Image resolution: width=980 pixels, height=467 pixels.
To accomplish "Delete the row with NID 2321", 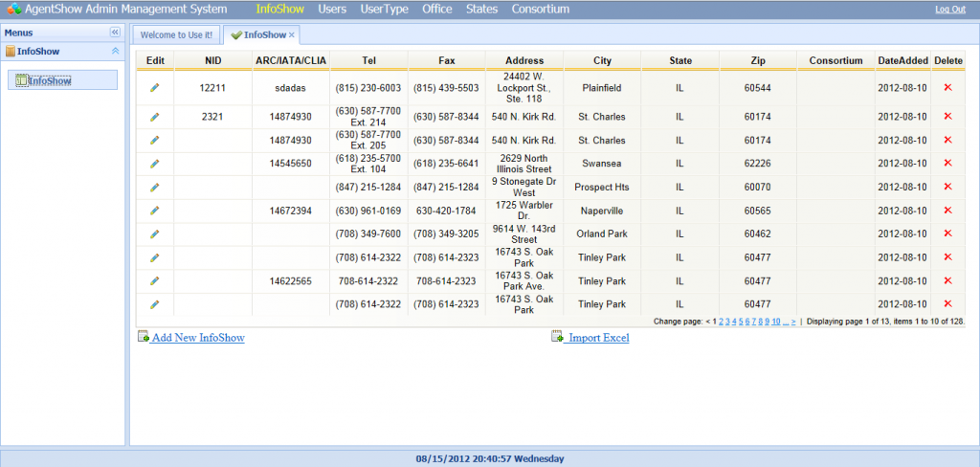I will (947, 117).
